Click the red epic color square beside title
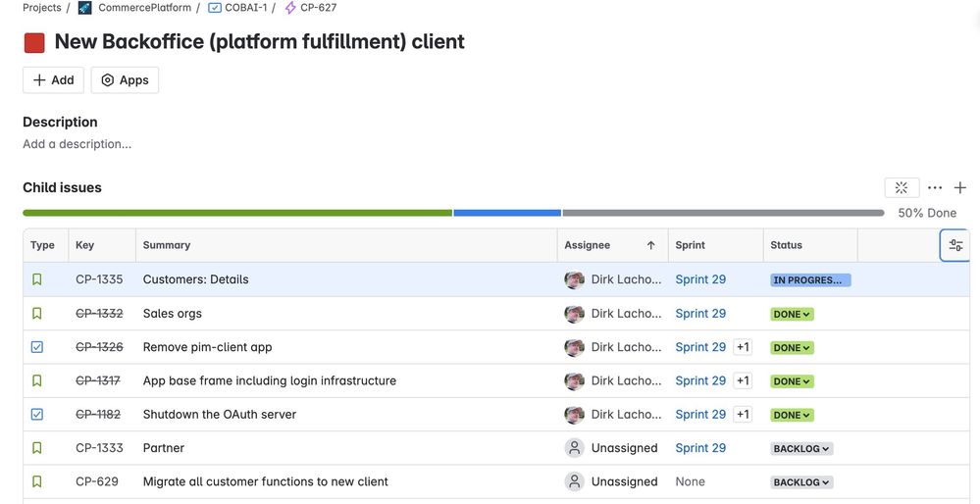This screenshot has height=504, width=980. [34, 42]
